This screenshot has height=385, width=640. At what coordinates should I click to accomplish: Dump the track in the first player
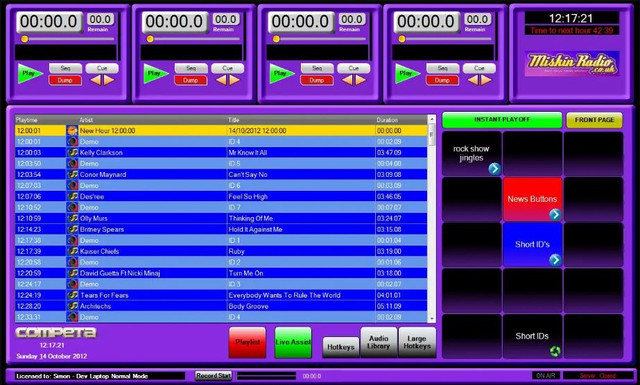[x=65, y=80]
